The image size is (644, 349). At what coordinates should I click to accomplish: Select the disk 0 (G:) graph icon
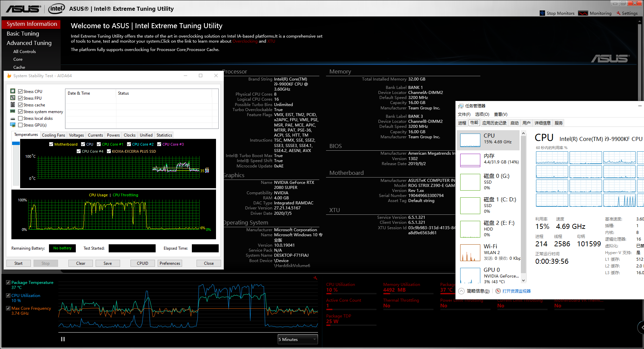click(x=470, y=182)
